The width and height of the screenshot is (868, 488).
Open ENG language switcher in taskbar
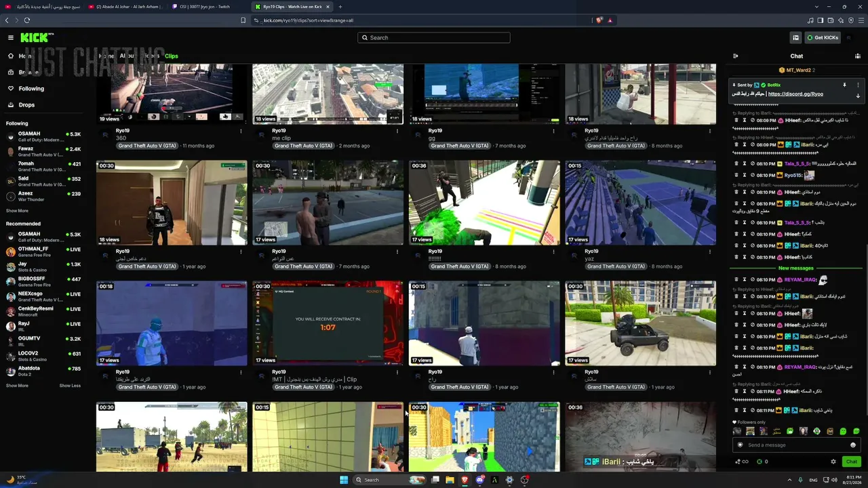tap(813, 480)
